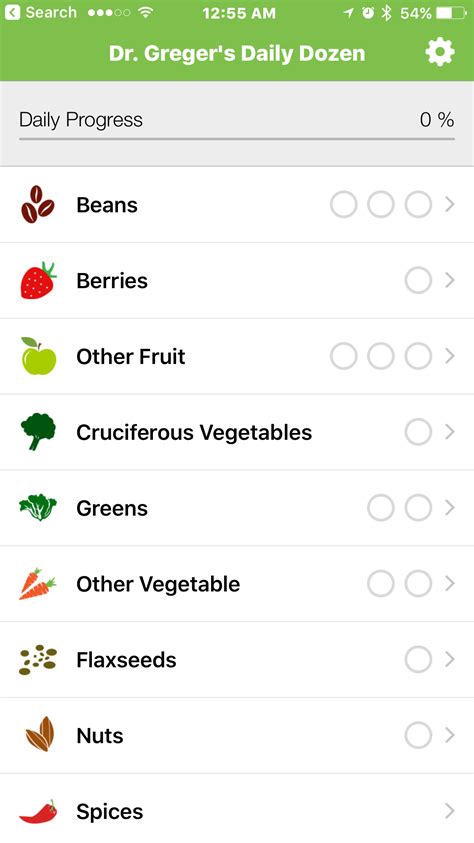Viewport: 474px width, 843px height.
Task: Check the first Greens serving circle
Action: pyautogui.click(x=380, y=508)
